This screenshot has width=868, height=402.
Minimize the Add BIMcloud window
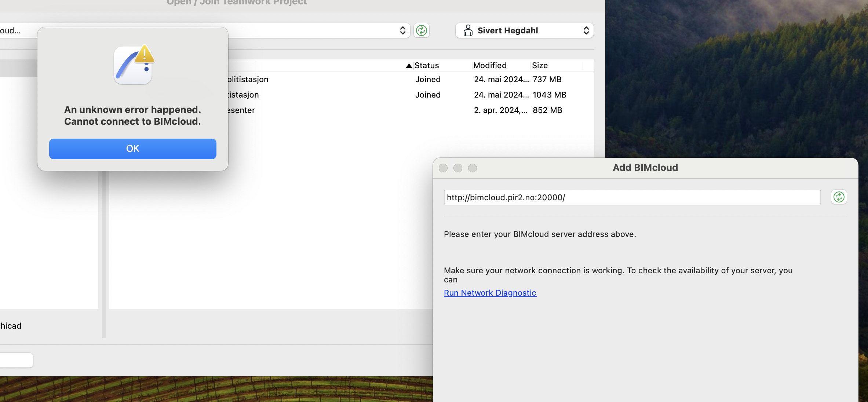458,168
